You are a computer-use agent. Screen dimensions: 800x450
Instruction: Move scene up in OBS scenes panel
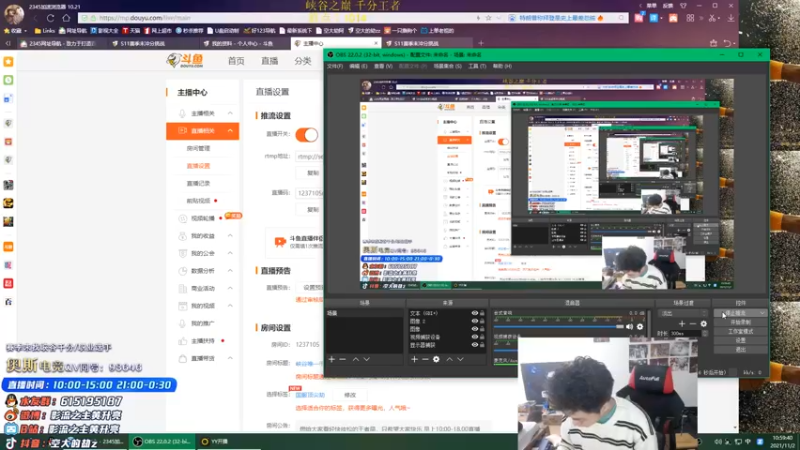356,359
